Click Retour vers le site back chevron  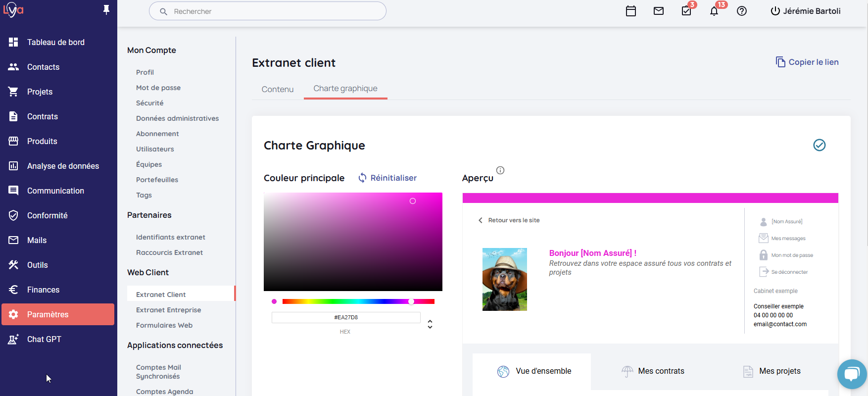(x=480, y=220)
